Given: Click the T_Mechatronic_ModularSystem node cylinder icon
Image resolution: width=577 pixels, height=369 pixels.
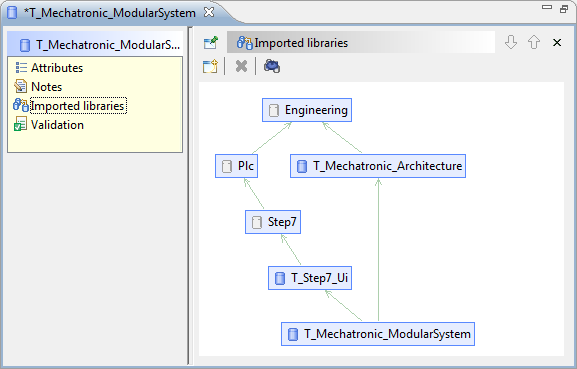Looking at the screenshot, I should [x=293, y=334].
